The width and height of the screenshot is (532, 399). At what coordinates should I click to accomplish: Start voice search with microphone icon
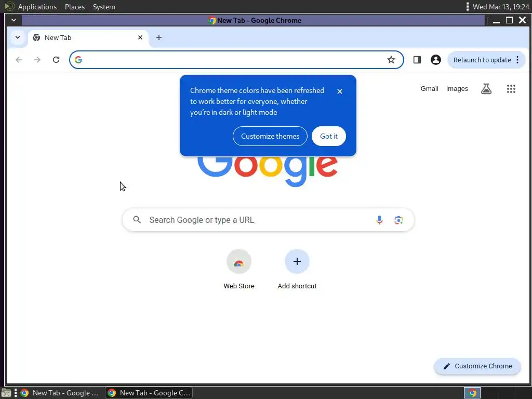pos(379,220)
